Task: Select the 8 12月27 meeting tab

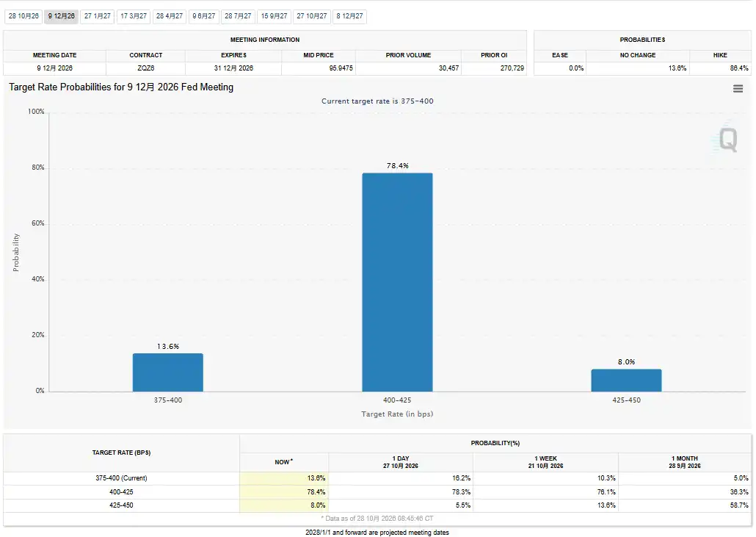Action: click(349, 16)
